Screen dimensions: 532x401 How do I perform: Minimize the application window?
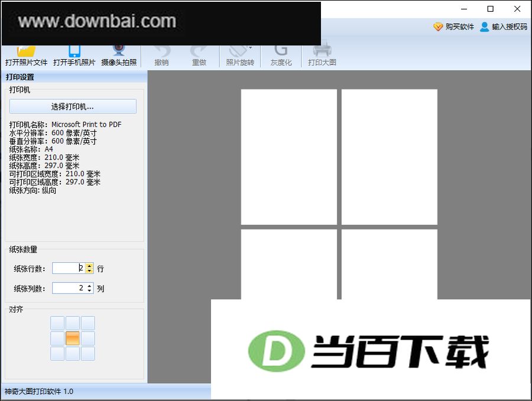pos(464,9)
